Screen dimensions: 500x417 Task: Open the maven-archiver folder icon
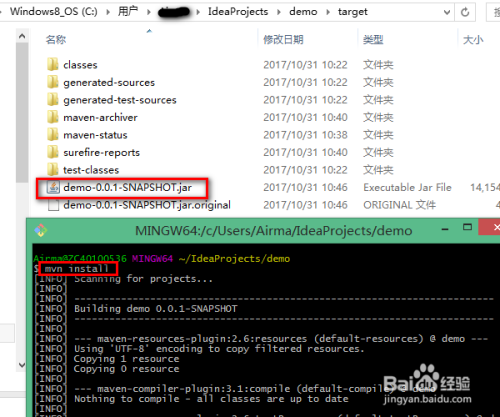point(53,117)
